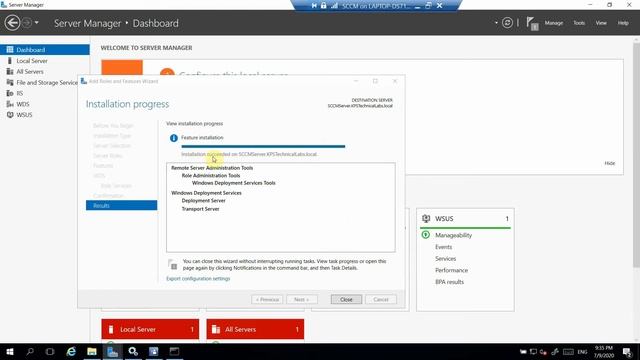
Task: Open the WSUS tile header
Action: click(465, 219)
